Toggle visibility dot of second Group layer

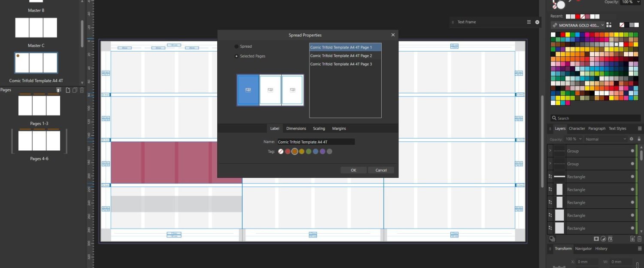[632, 164]
